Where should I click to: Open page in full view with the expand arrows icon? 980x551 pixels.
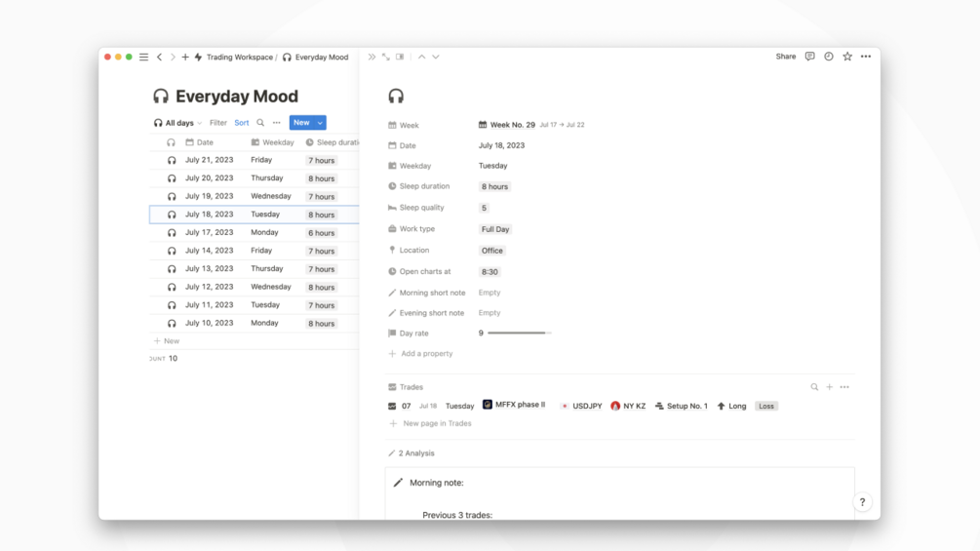385,57
